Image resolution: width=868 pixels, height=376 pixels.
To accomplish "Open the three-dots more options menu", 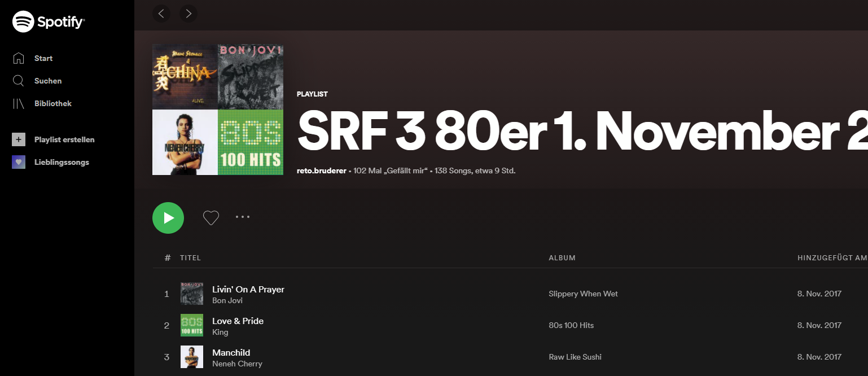I will point(243,217).
